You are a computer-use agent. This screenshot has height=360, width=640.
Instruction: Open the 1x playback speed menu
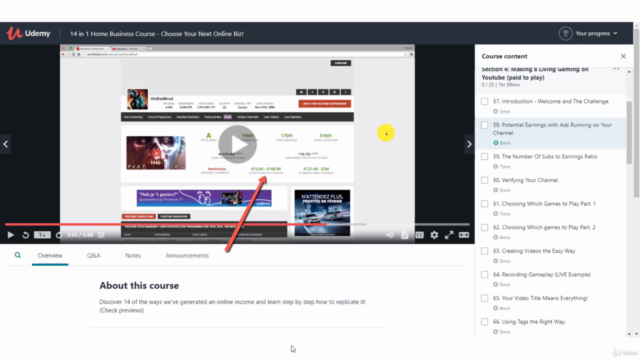(42, 235)
